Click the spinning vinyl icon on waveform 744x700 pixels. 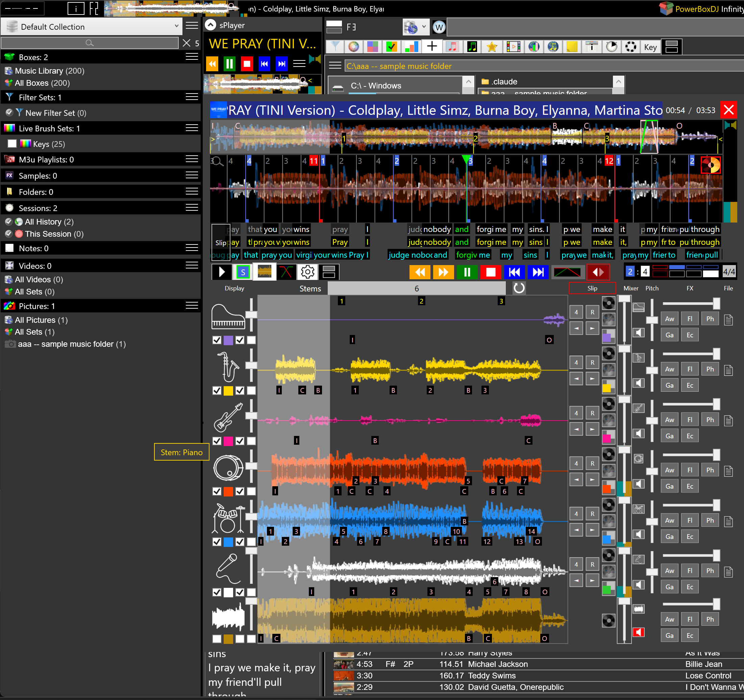[710, 165]
